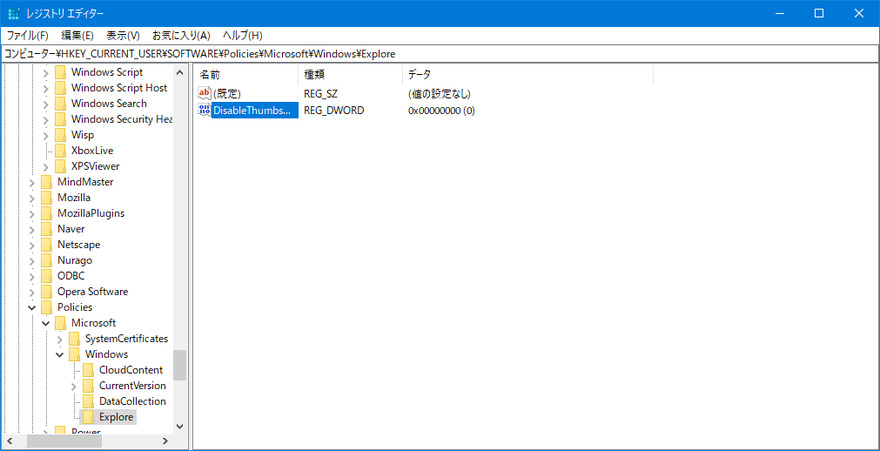The height and width of the screenshot is (451, 880).
Task: Select the Netscape tree label
Action: [79, 245]
